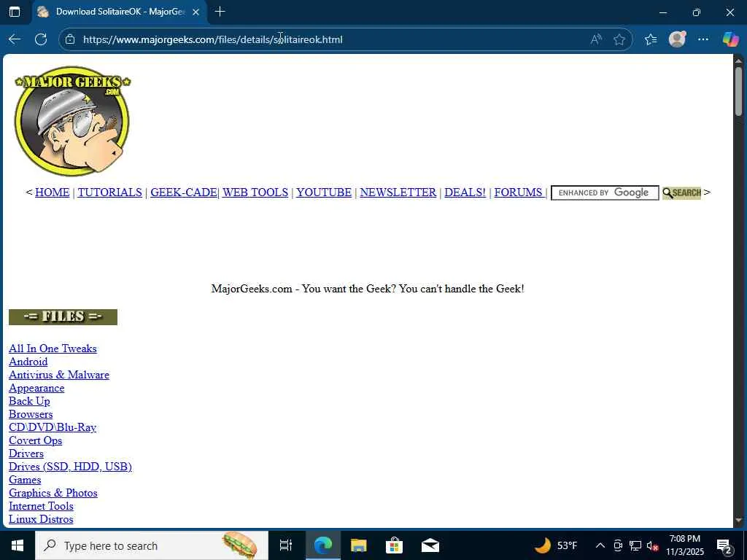Click the page vertical scrollbar thumb

tap(738, 91)
